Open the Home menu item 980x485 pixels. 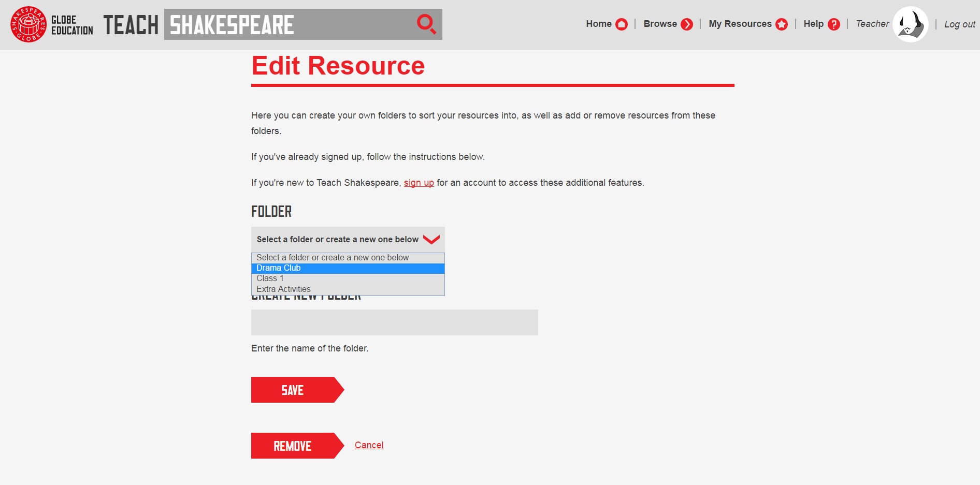click(599, 24)
